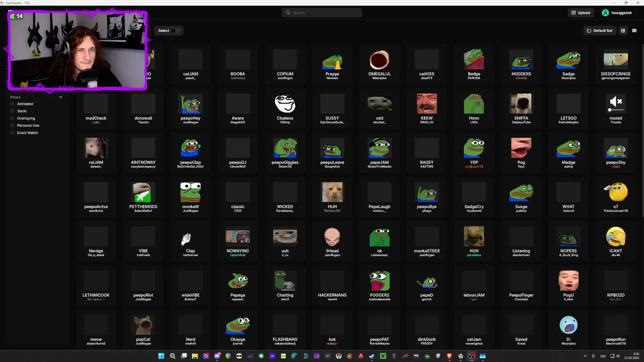Open the taskbar clock and date
Screen dimensions: 644x362
point(631,356)
